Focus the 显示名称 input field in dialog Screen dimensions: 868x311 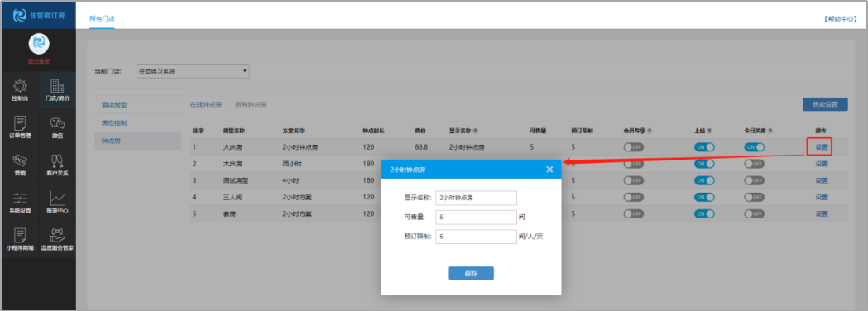(476, 199)
